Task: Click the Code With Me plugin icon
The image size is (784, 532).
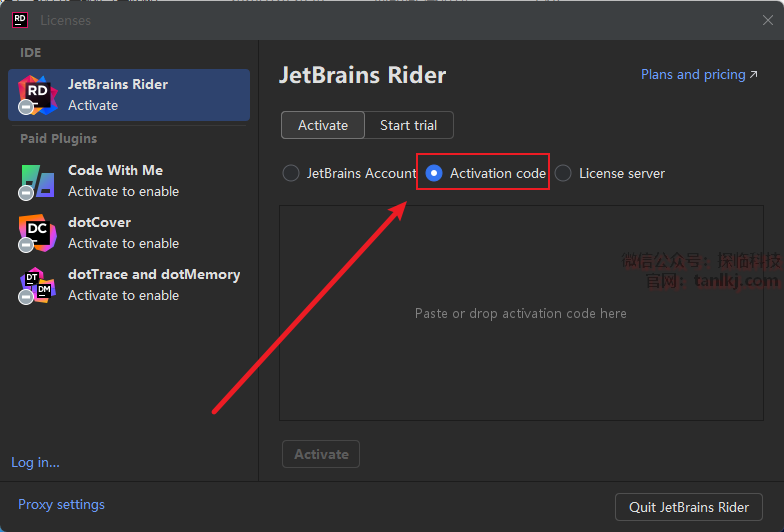Action: (x=38, y=181)
